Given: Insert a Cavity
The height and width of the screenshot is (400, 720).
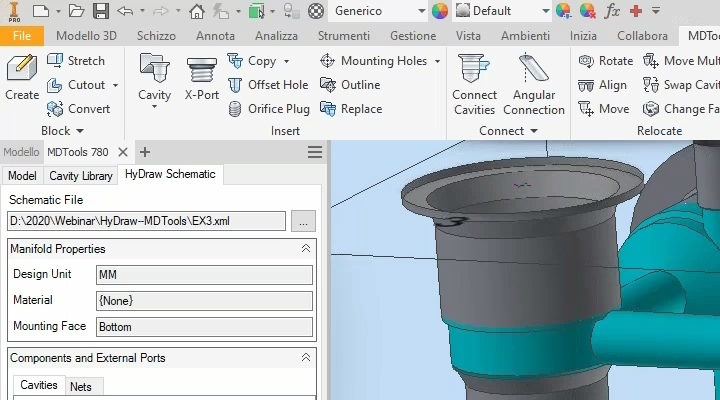Looking at the screenshot, I should coord(154,77).
